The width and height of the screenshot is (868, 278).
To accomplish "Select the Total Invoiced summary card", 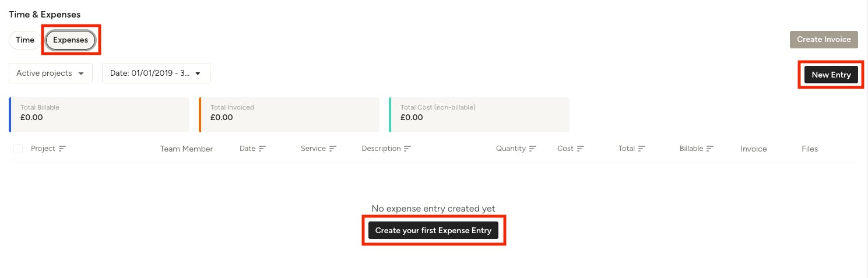I will [289, 115].
